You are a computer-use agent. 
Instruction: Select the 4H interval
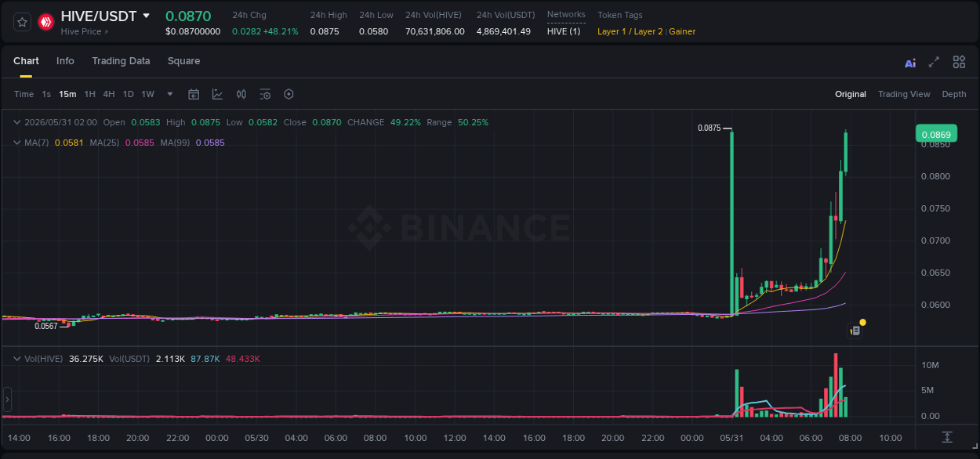[109, 94]
